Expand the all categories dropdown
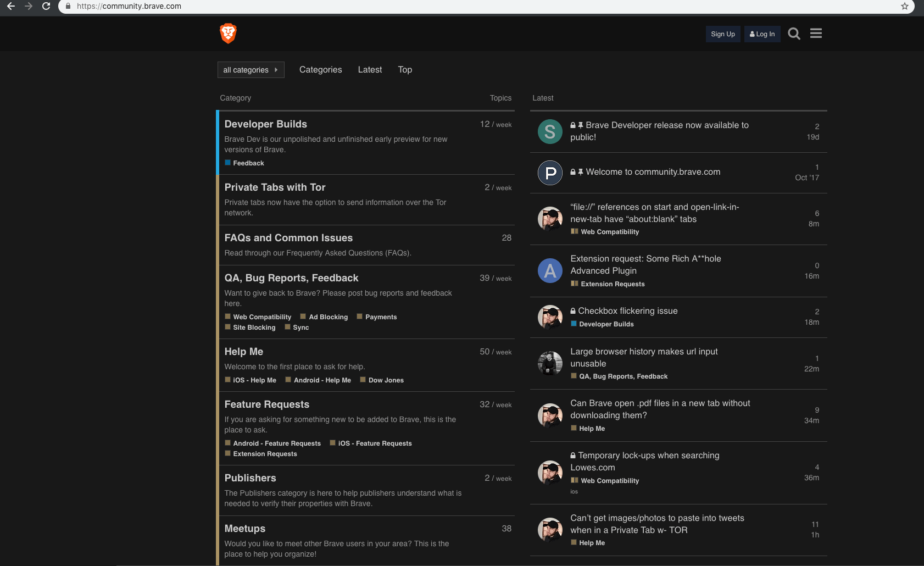924x566 pixels. click(x=251, y=70)
